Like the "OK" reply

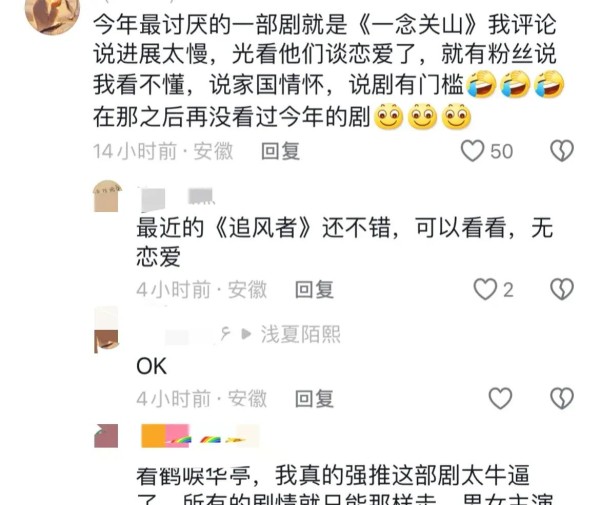(500, 398)
